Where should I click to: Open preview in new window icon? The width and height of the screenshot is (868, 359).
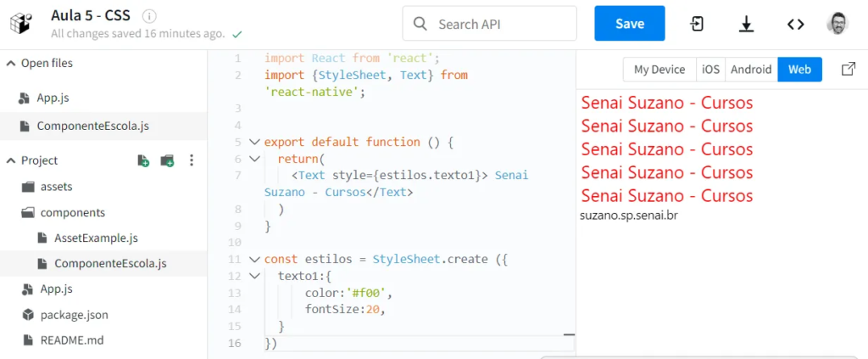click(848, 70)
